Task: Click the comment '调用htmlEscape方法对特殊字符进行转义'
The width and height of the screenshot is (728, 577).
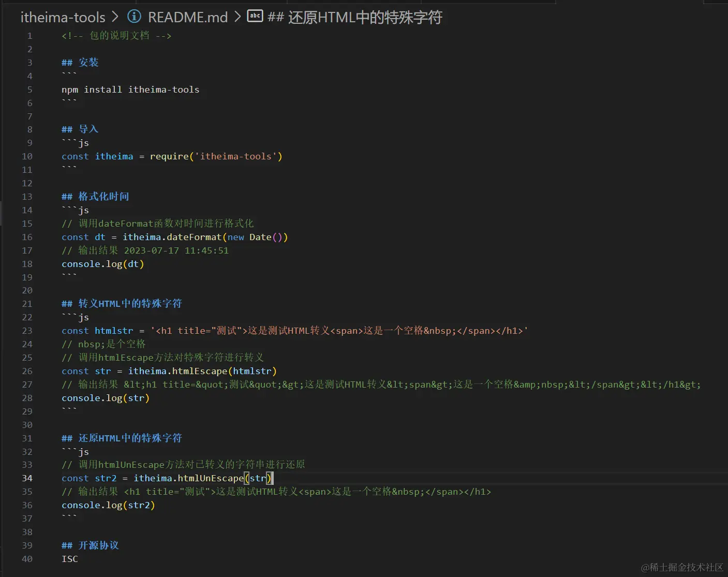Action: 163,358
